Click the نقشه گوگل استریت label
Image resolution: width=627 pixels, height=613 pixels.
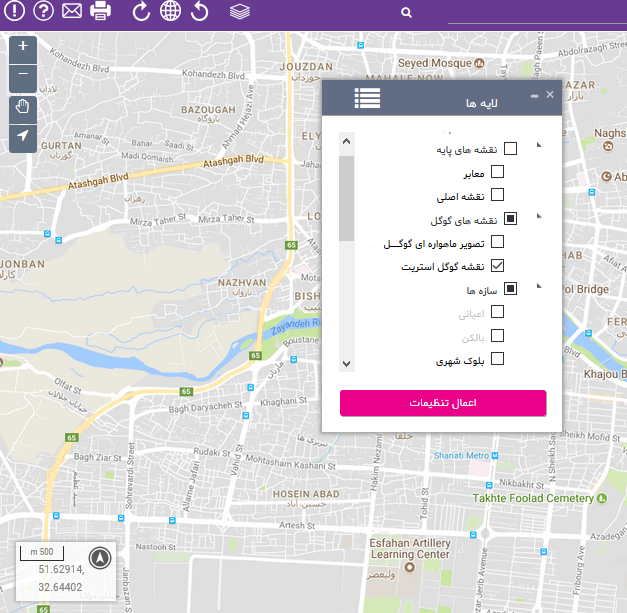443,267
